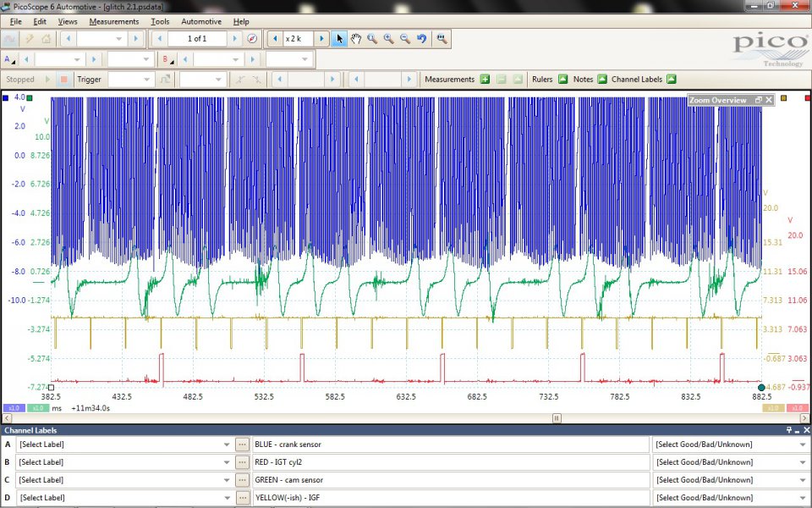
Task: Open the Measurements menu
Action: 114,21
